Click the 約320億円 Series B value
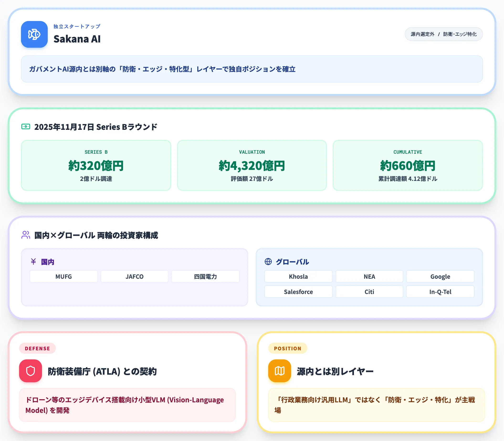The height and width of the screenshot is (441, 504). click(96, 166)
